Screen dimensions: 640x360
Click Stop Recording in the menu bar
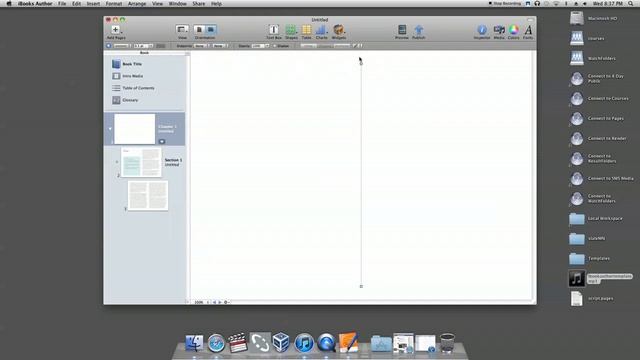505,4
